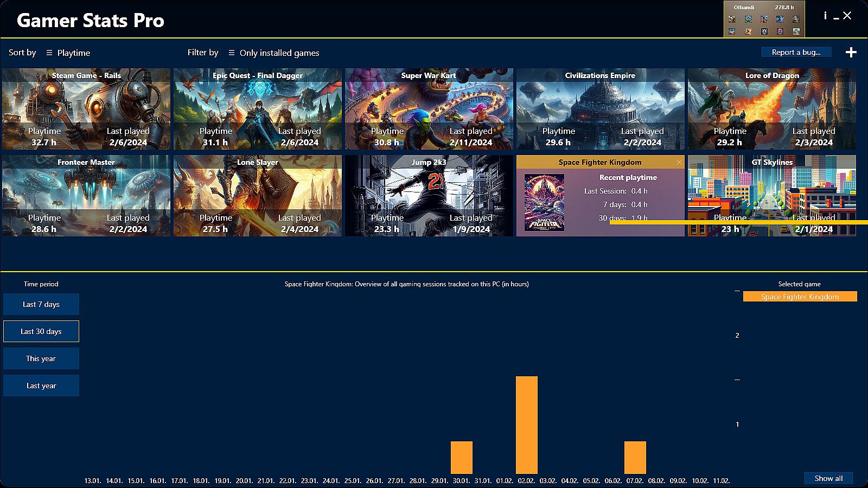Viewport: 868px width, 488px height.
Task: Close the Space Fighter Kingdom detail card
Action: pos(679,162)
